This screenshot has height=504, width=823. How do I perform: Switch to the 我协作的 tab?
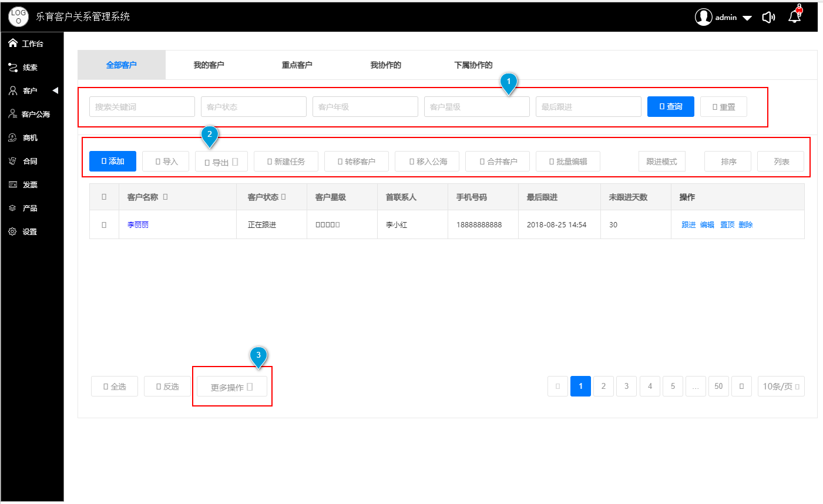pyautogui.click(x=385, y=65)
